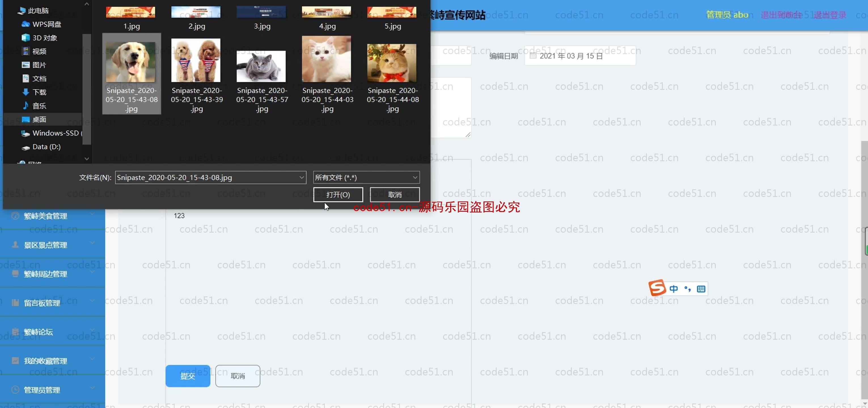Click 打开(O) to open selected file
The width and height of the screenshot is (868, 408).
point(338,194)
